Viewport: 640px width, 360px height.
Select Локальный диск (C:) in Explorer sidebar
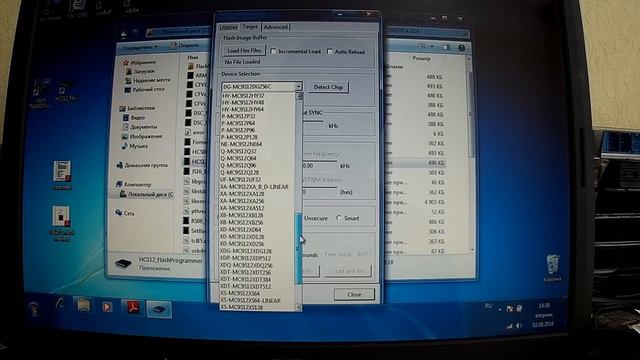pyautogui.click(x=146, y=194)
